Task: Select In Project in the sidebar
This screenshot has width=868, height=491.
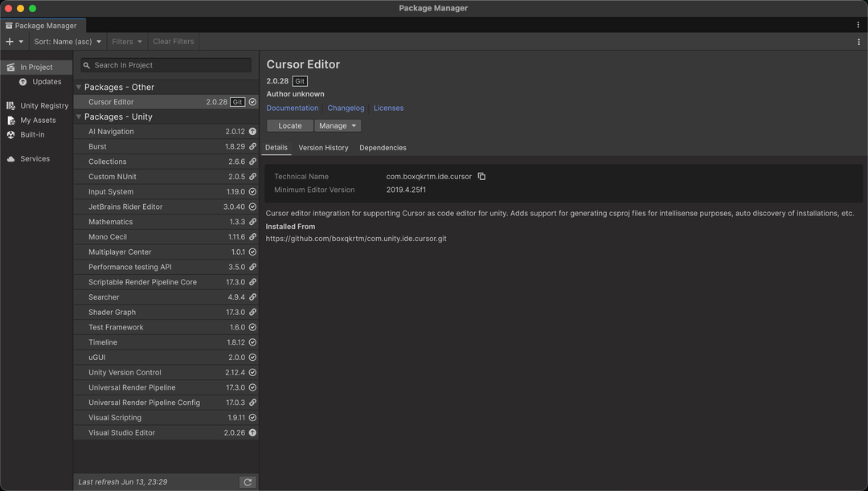Action: coord(36,67)
